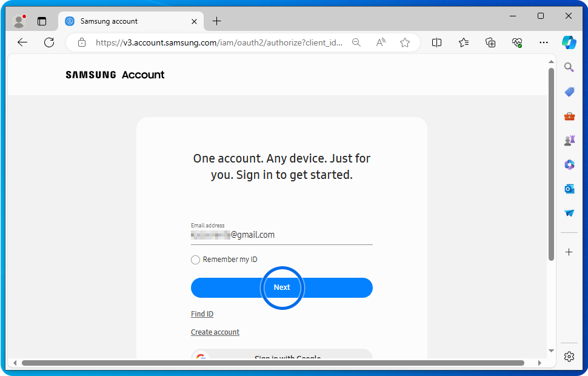Open the Zoom magnifier in address bar
588x376 pixels.
[356, 42]
